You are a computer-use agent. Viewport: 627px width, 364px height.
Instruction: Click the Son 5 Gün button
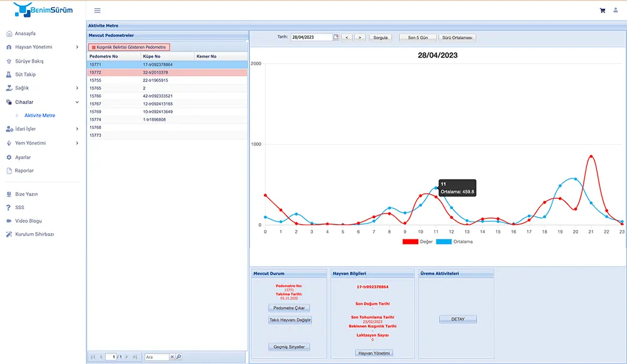point(417,38)
